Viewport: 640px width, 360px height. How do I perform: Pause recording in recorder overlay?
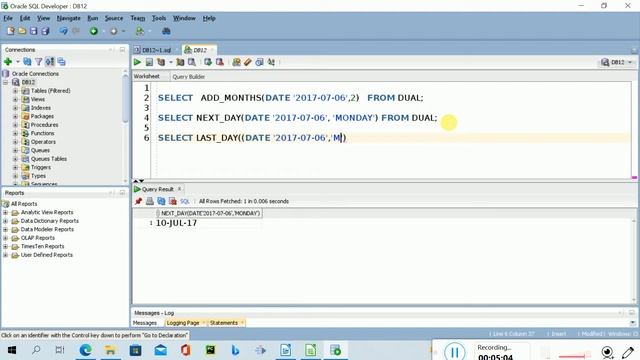click(455, 352)
